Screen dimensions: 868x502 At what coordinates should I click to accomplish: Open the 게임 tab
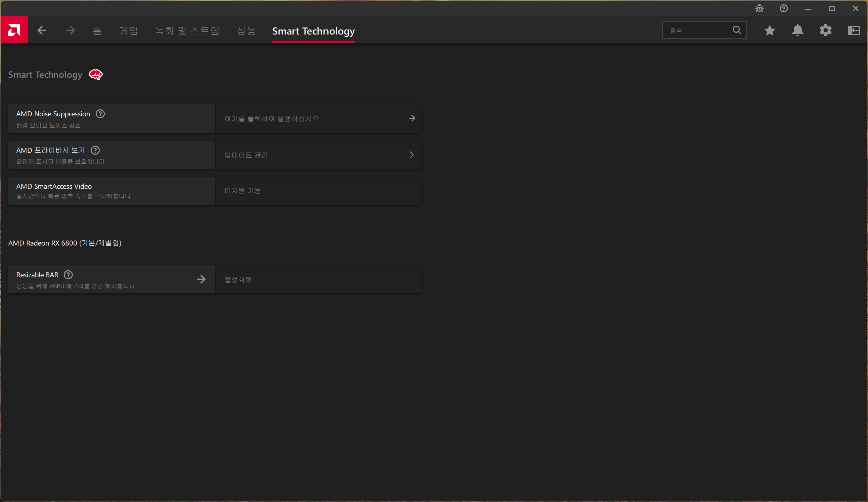pyautogui.click(x=128, y=31)
